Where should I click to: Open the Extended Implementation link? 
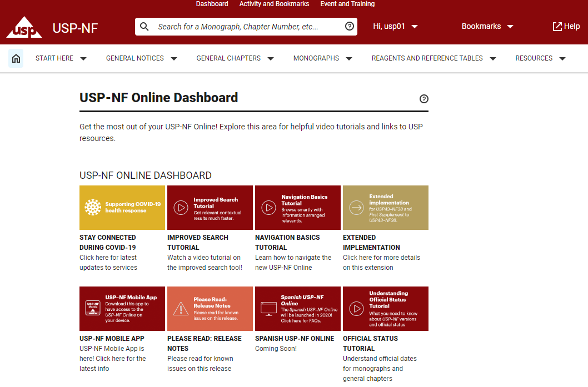(367, 242)
